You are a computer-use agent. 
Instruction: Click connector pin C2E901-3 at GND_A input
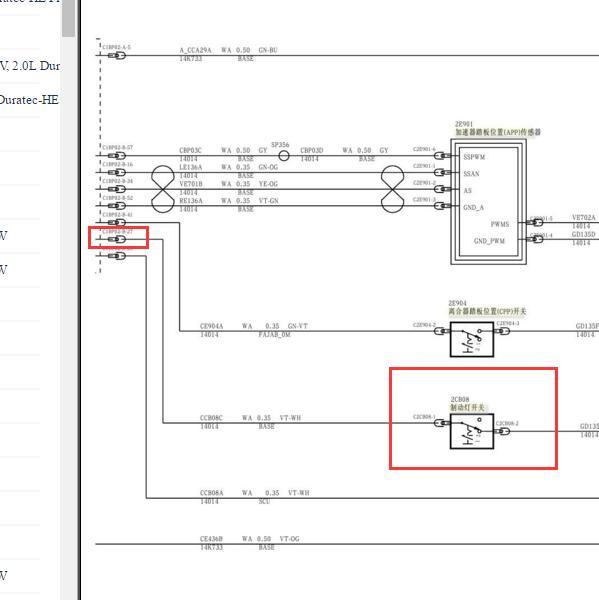pos(443,206)
